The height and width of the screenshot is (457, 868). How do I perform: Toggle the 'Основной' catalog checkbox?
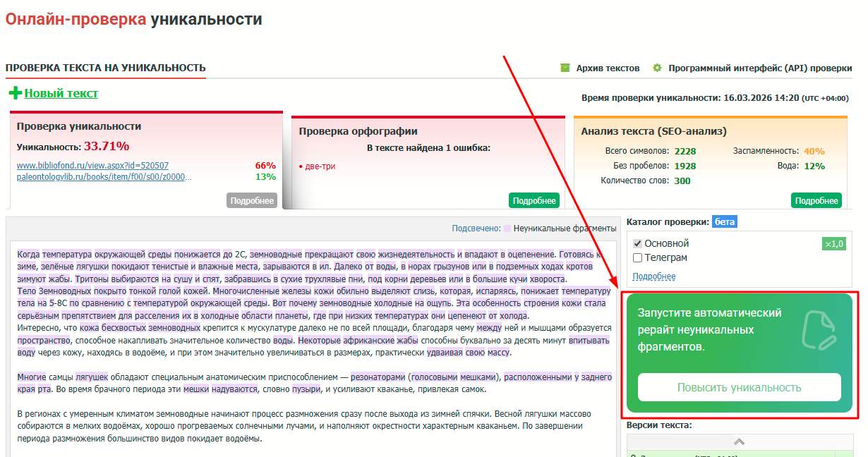click(637, 243)
